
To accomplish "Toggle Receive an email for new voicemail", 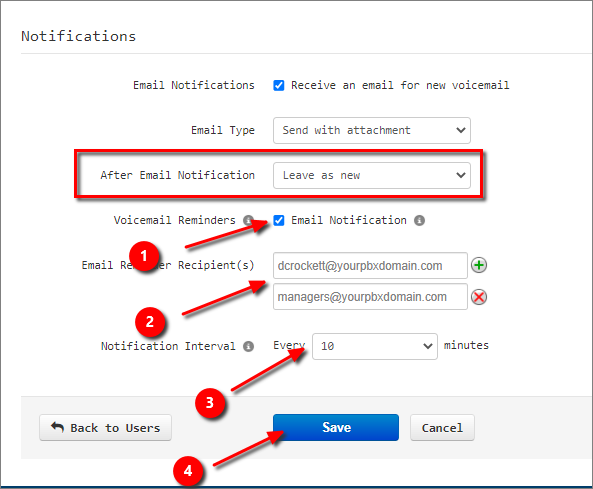I will coord(279,85).
